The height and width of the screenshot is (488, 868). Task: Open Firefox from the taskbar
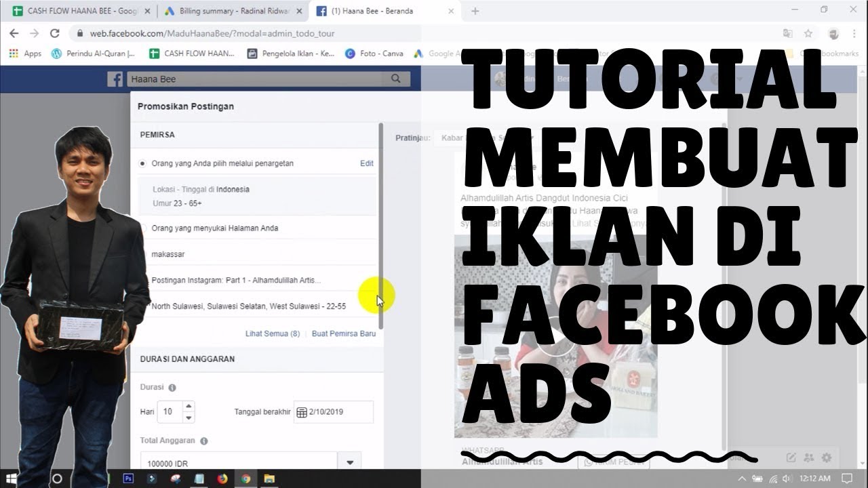(x=222, y=479)
